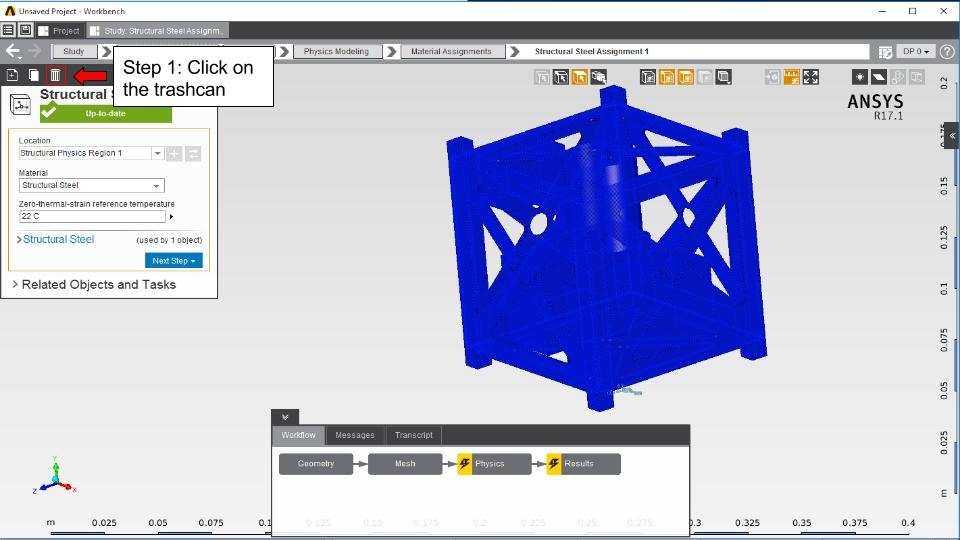
Task: Click the zoom to fit arrows icon
Action: 811,77
